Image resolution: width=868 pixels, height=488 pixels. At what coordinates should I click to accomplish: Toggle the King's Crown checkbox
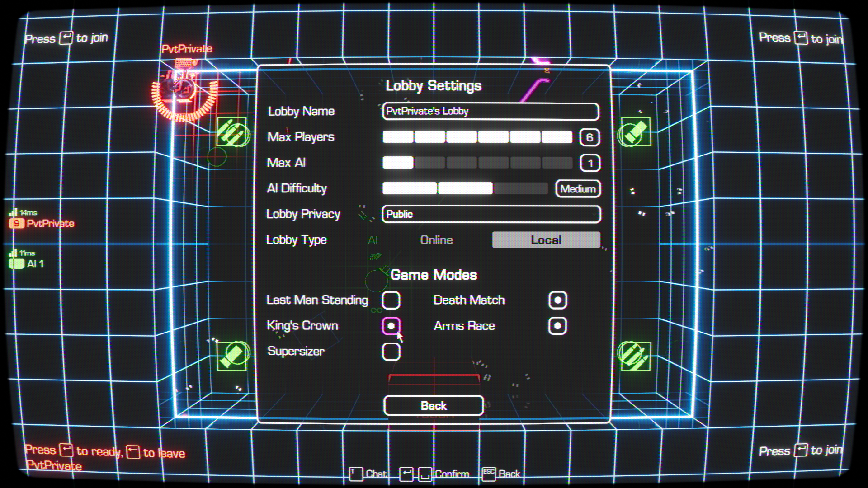click(391, 326)
